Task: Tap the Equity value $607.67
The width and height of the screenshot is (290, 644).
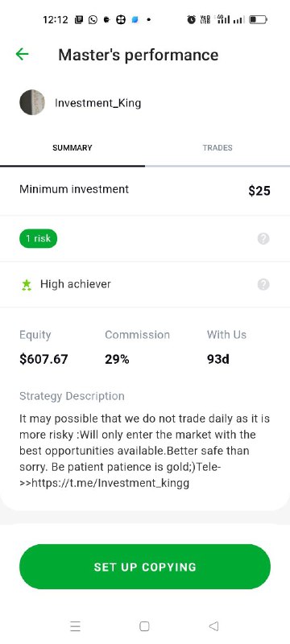Action: pyautogui.click(x=43, y=359)
